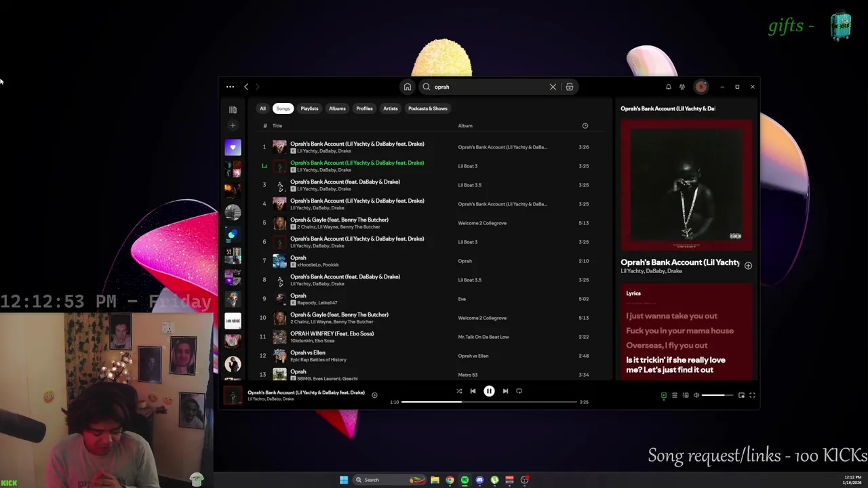Open the Liked Songs playlist in sidebar

pyautogui.click(x=233, y=147)
